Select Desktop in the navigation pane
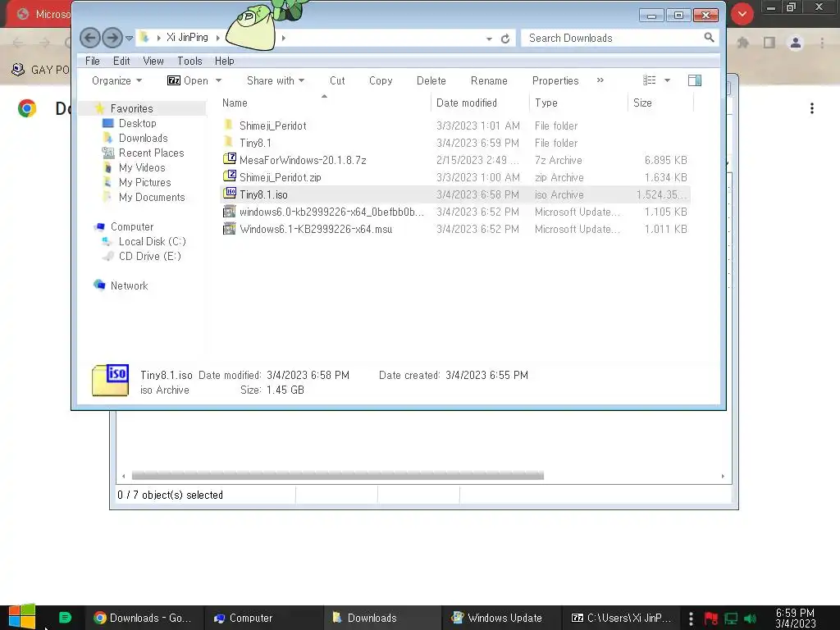 (138, 123)
